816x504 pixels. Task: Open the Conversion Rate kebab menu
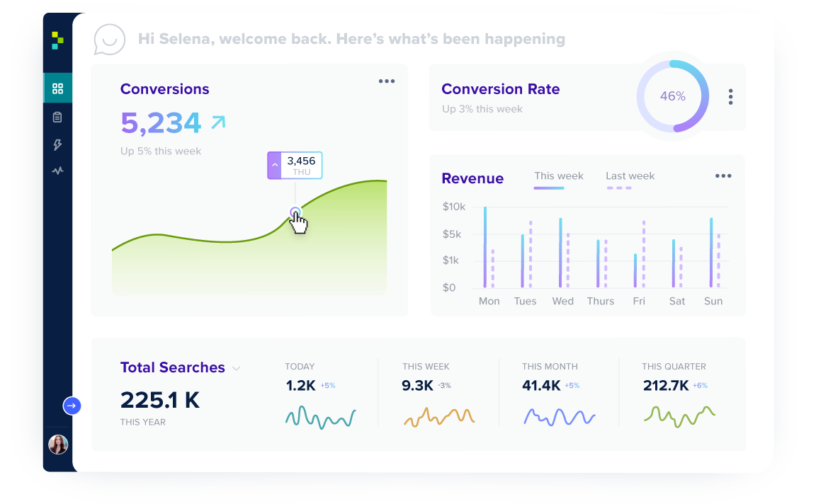pos(730,96)
